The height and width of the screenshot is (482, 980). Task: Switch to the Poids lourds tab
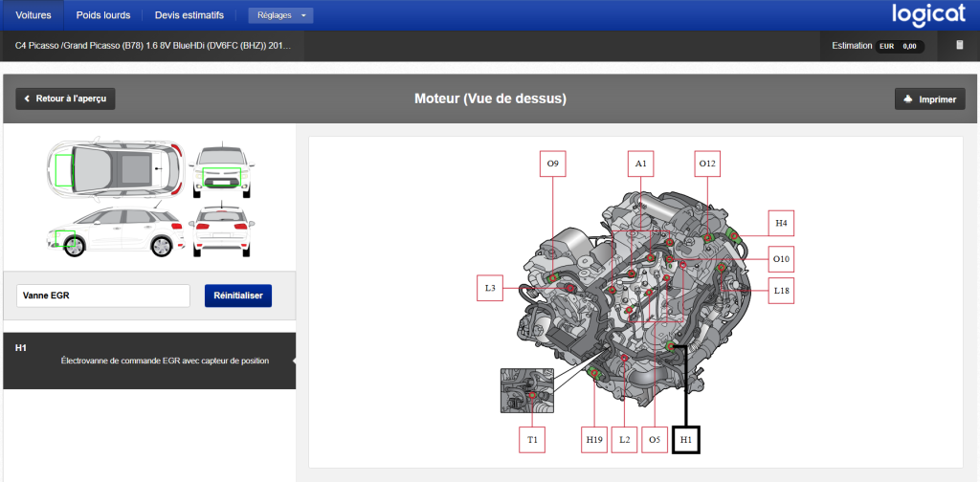[103, 15]
